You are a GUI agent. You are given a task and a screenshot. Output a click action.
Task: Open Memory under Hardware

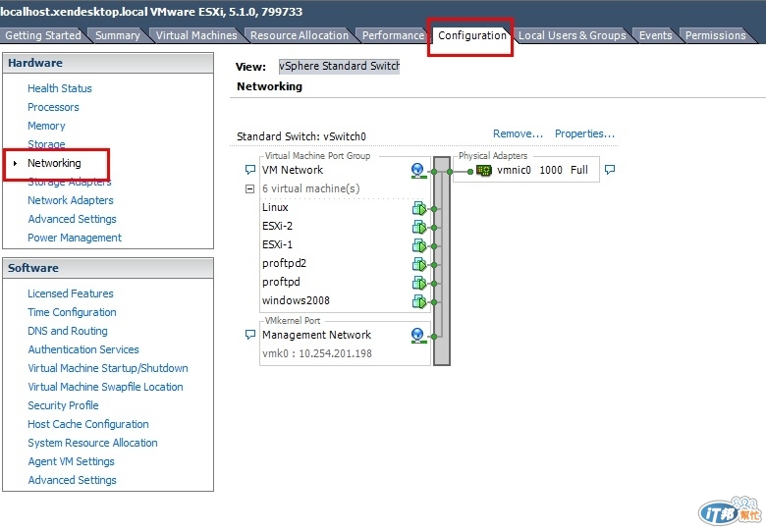(x=46, y=126)
